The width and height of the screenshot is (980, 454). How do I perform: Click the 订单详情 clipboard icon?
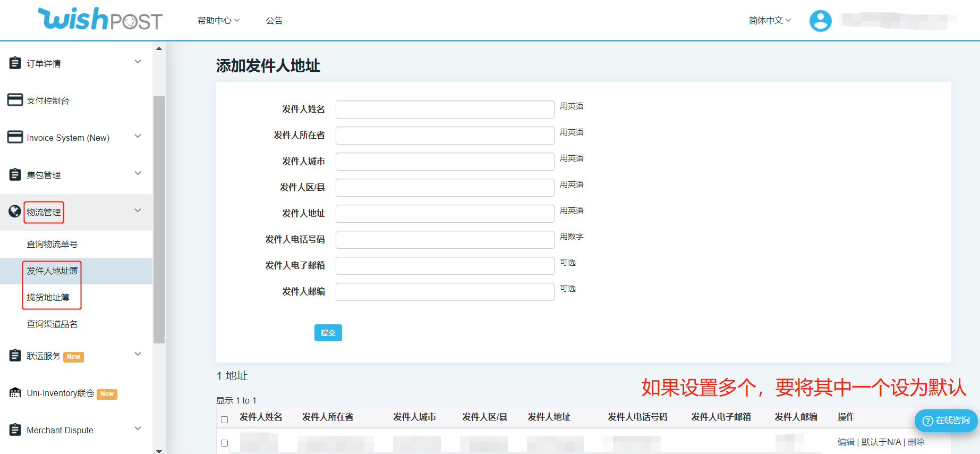[15, 63]
